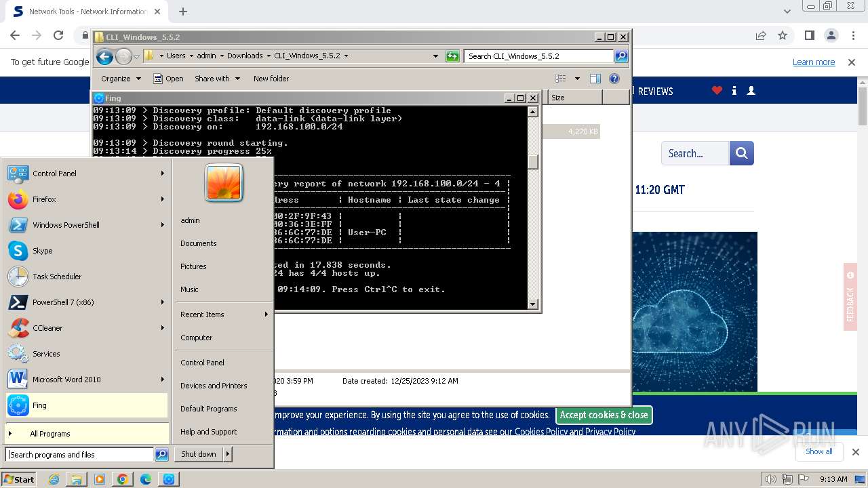Click Accept cookies & close button
The height and width of the screenshot is (488, 868).
(604, 415)
